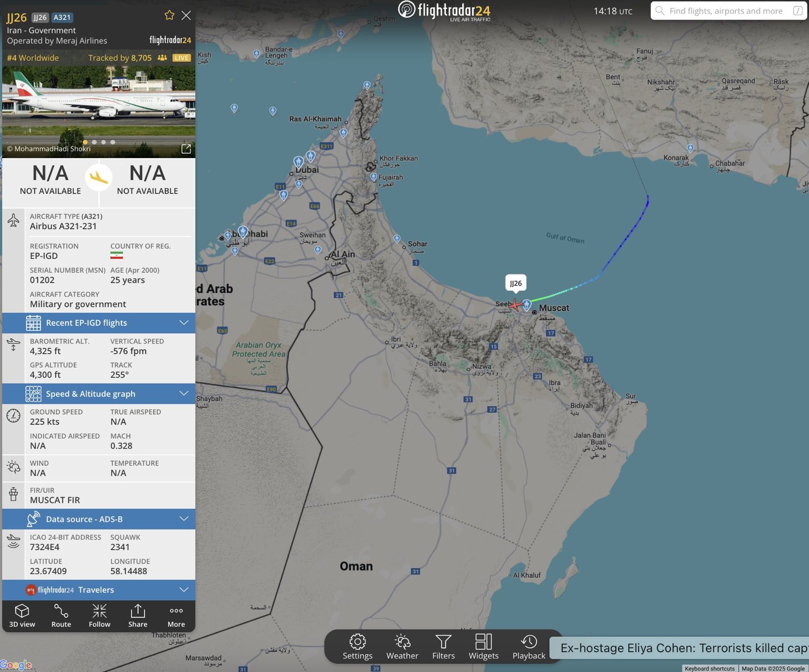Click the MUSCAT FIR value
This screenshot has width=809, height=672.
pos(55,500)
